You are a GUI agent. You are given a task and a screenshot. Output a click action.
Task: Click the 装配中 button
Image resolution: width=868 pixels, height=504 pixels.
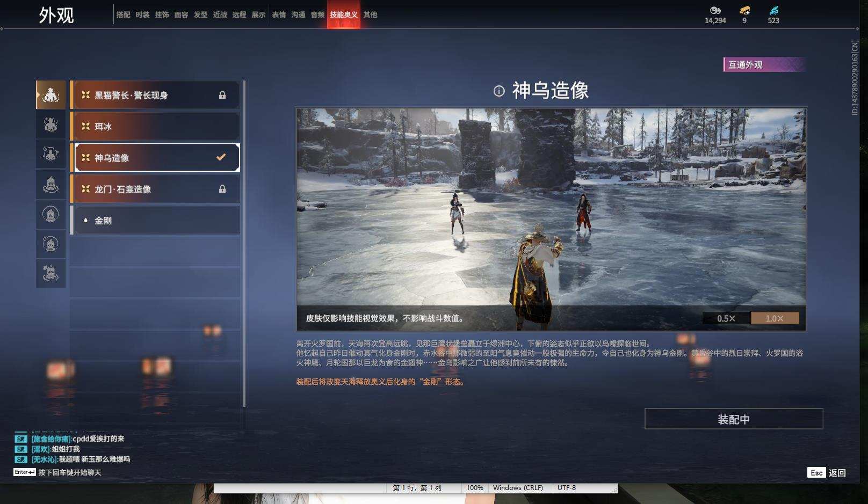click(x=734, y=419)
